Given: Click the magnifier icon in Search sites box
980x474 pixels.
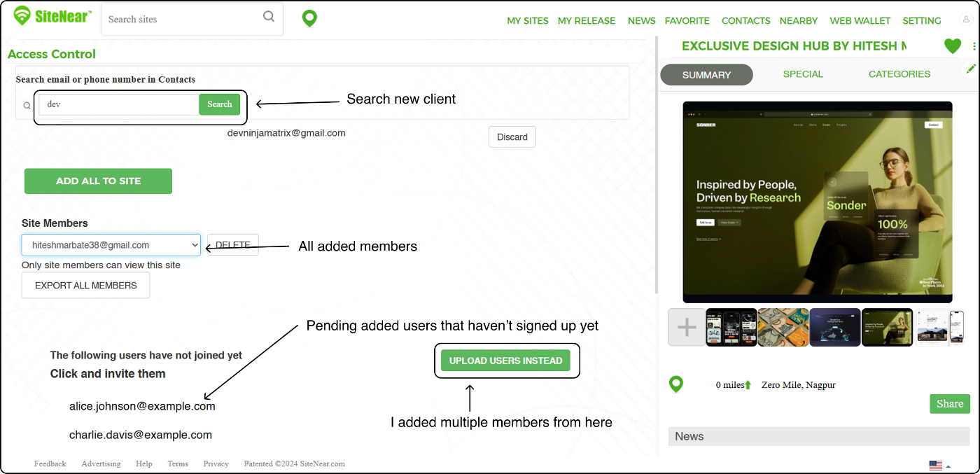Looking at the screenshot, I should pyautogui.click(x=269, y=18).
